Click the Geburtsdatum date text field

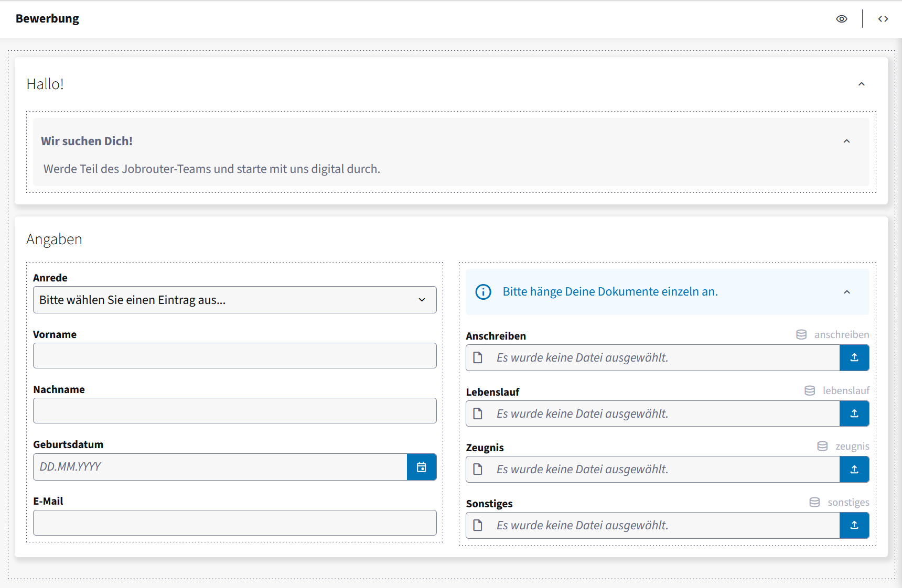click(x=220, y=467)
